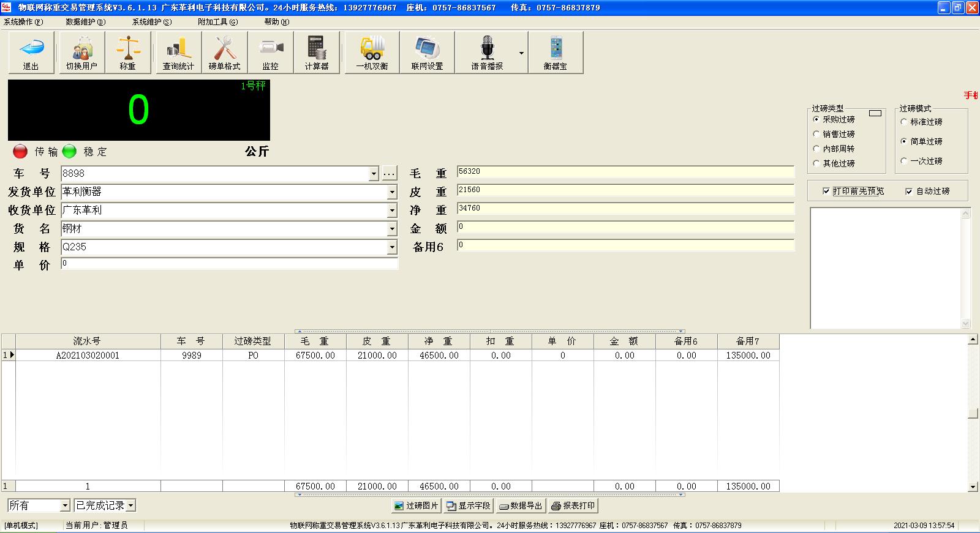
Task: Click the 46500.00 cell in first row
Action: (439, 356)
